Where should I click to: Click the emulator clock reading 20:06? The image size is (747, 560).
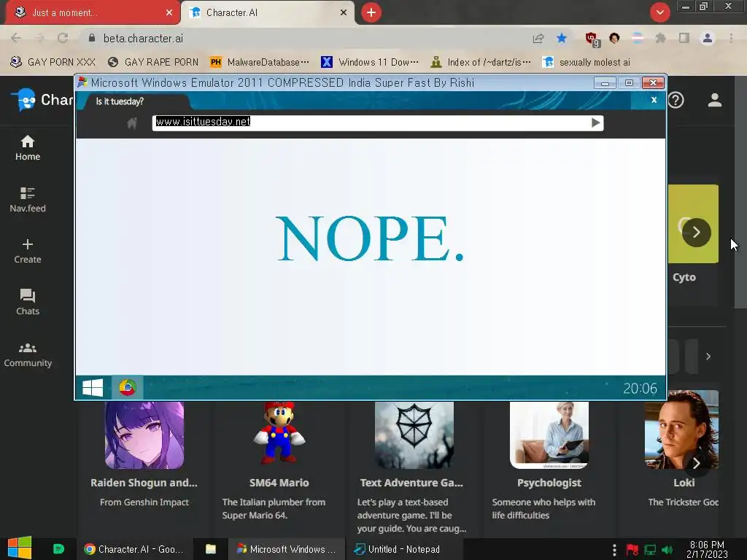(640, 388)
